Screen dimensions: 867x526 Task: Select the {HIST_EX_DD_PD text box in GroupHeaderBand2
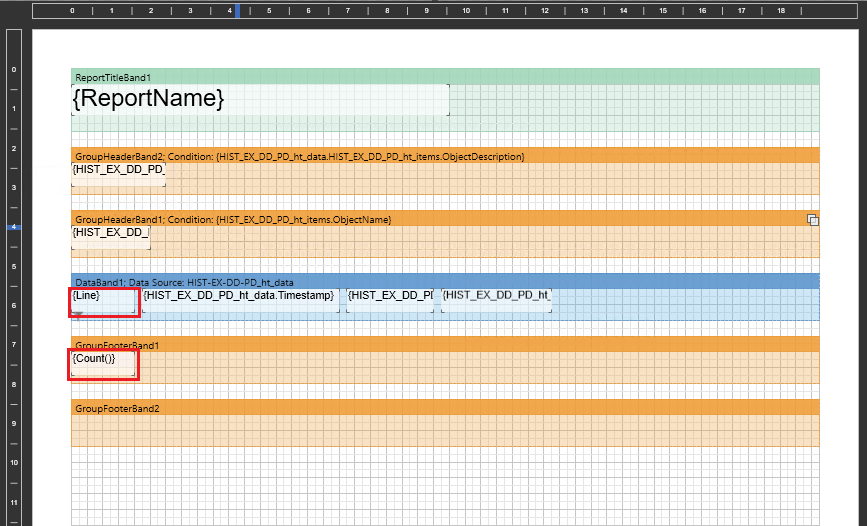tap(118, 175)
